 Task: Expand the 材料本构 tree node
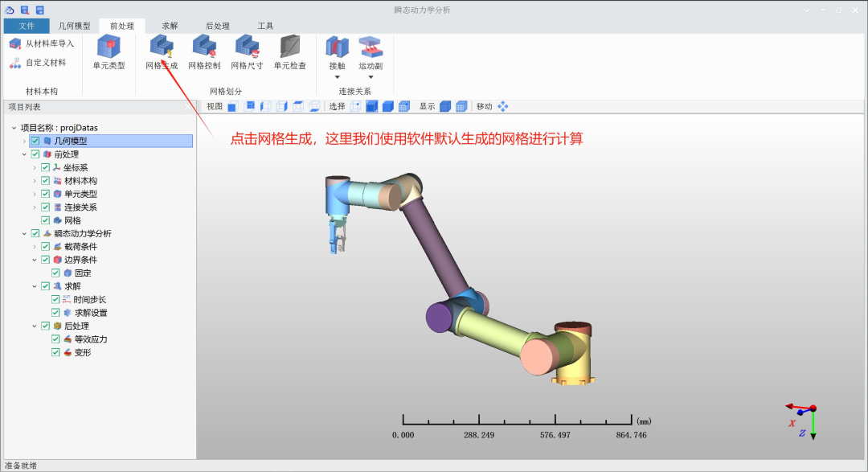coord(35,181)
